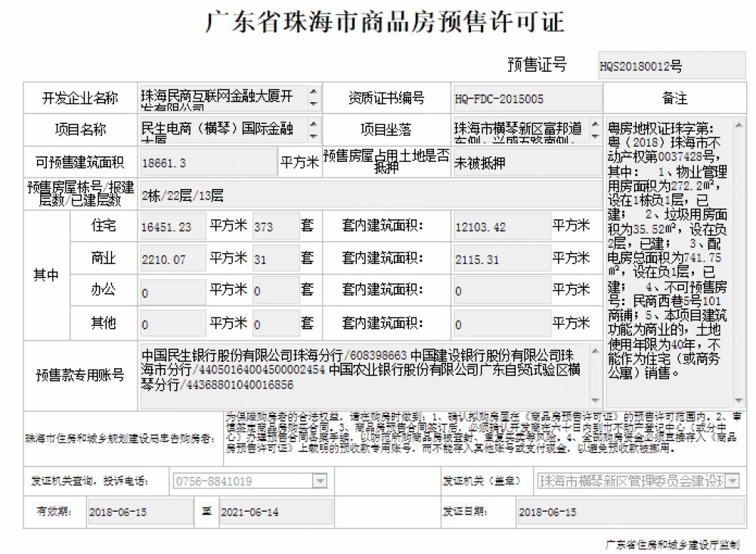Screen dimensions: 756x554
Task: Click scroll-down arrow of 备注 text area
Action: [739, 400]
